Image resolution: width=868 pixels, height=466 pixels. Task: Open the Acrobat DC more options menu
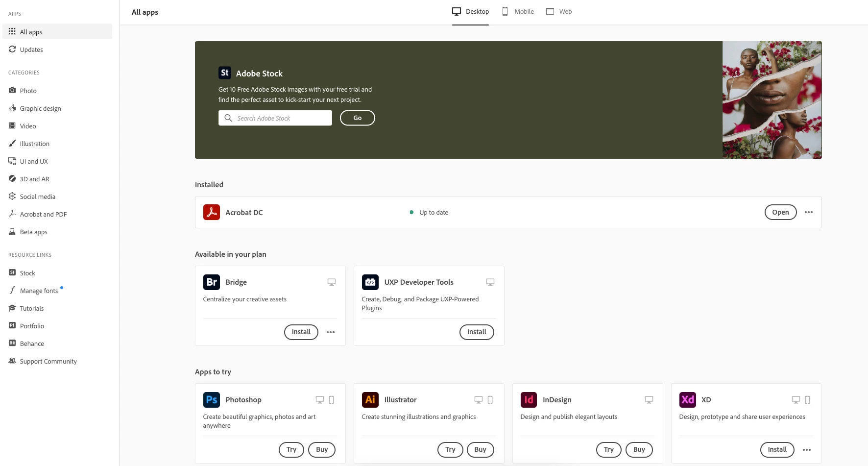809,212
